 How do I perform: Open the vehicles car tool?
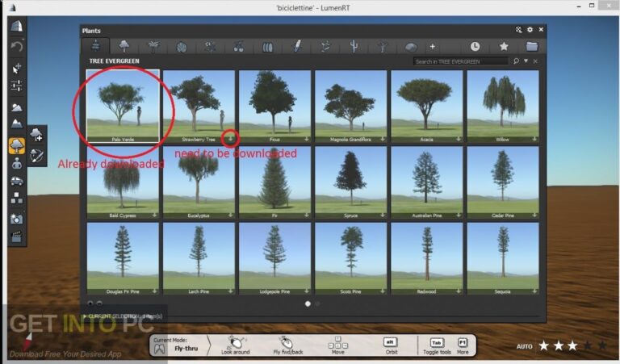[x=17, y=182]
